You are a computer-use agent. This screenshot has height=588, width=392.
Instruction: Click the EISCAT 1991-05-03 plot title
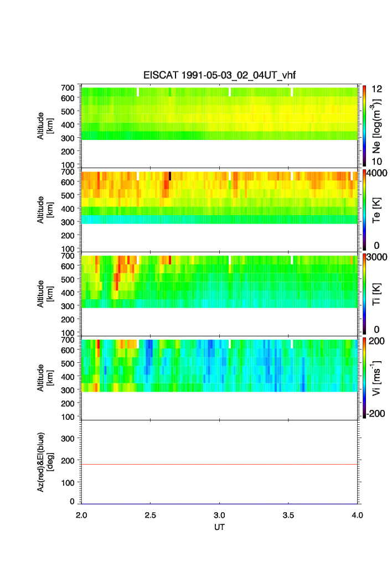click(x=221, y=77)
